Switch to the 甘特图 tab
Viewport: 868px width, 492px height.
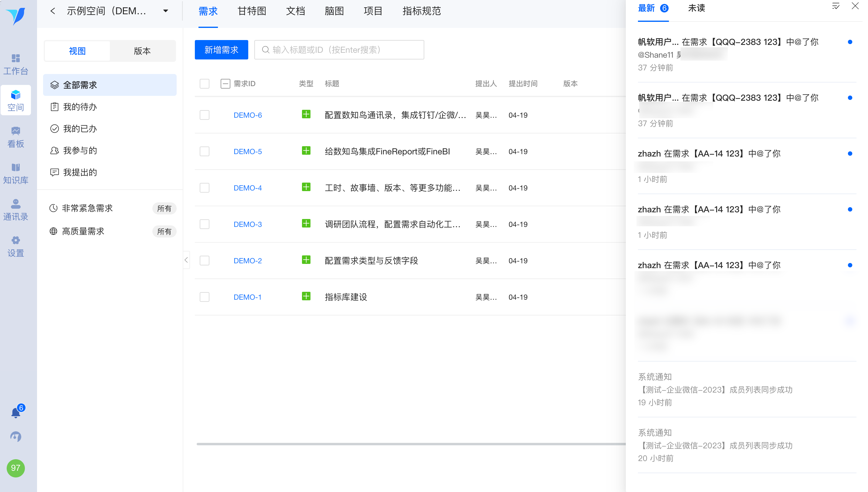[x=252, y=11]
